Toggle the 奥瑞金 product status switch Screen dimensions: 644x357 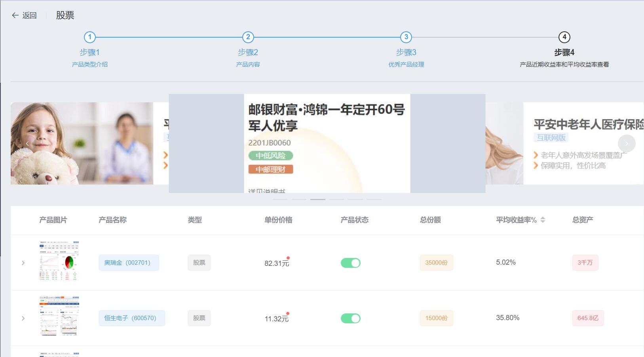tap(351, 263)
